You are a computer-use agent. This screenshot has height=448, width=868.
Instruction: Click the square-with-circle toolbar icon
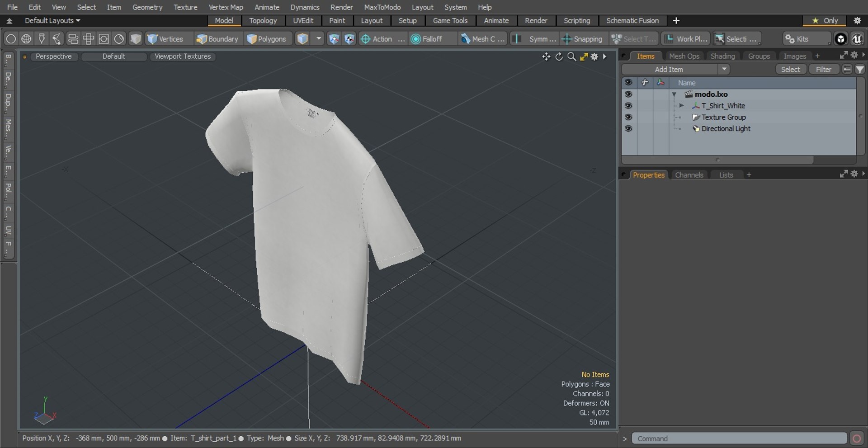[x=104, y=39]
